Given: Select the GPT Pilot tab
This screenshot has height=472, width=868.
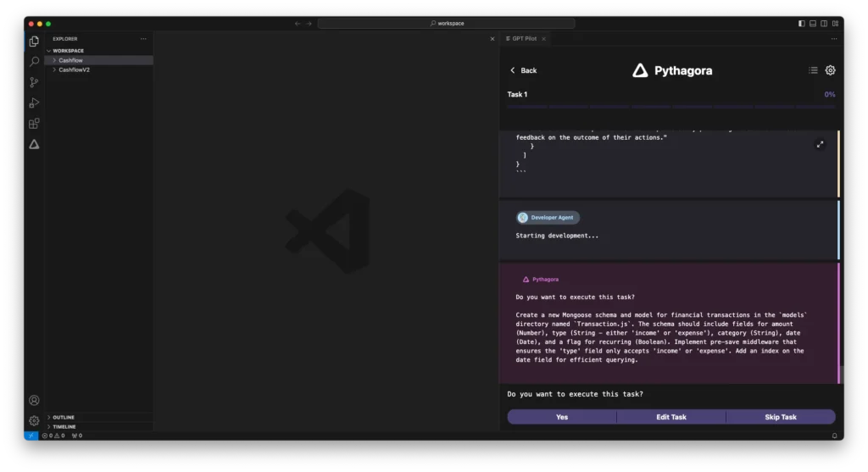Looking at the screenshot, I should [524, 39].
